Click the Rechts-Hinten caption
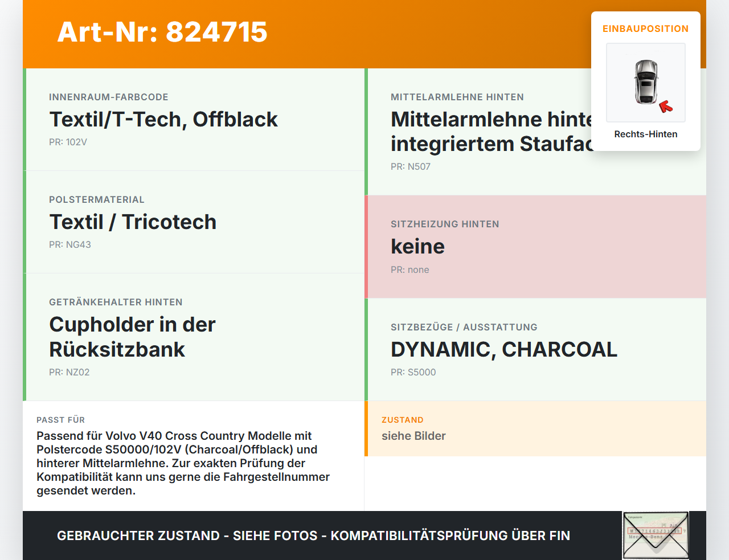 (x=646, y=134)
